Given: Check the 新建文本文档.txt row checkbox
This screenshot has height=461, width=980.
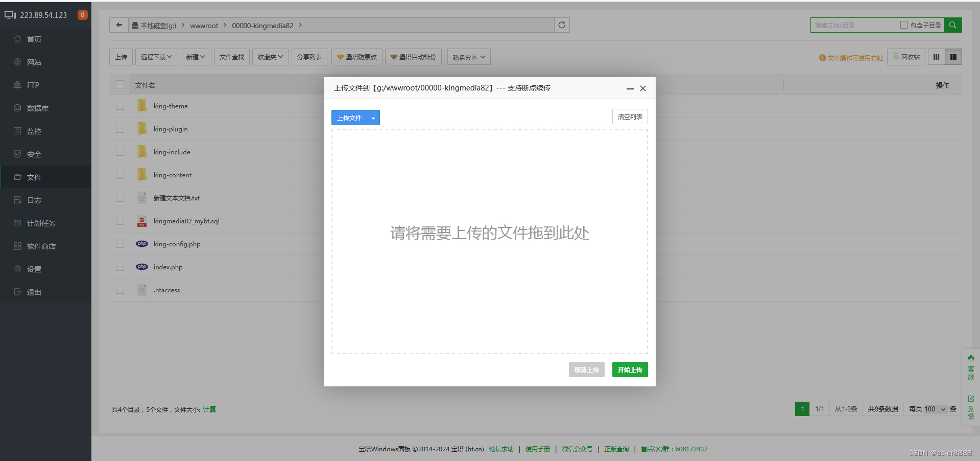Looking at the screenshot, I should click(x=120, y=198).
